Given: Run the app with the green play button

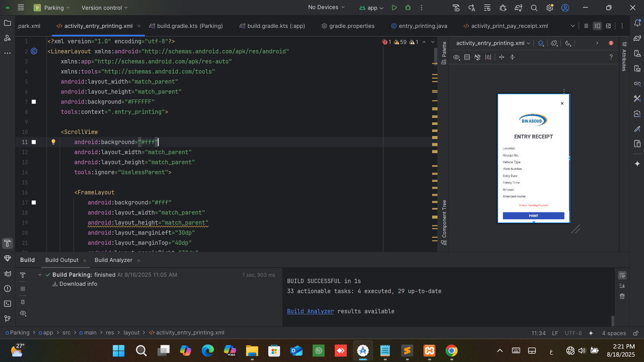Looking at the screenshot, I should tap(394, 8).
